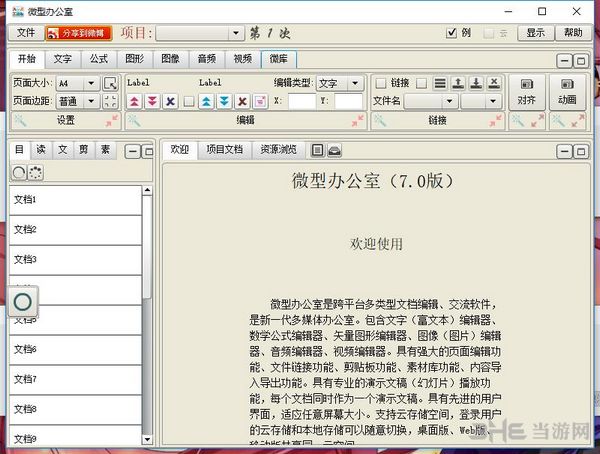Click the 动画 button

[x=567, y=93]
